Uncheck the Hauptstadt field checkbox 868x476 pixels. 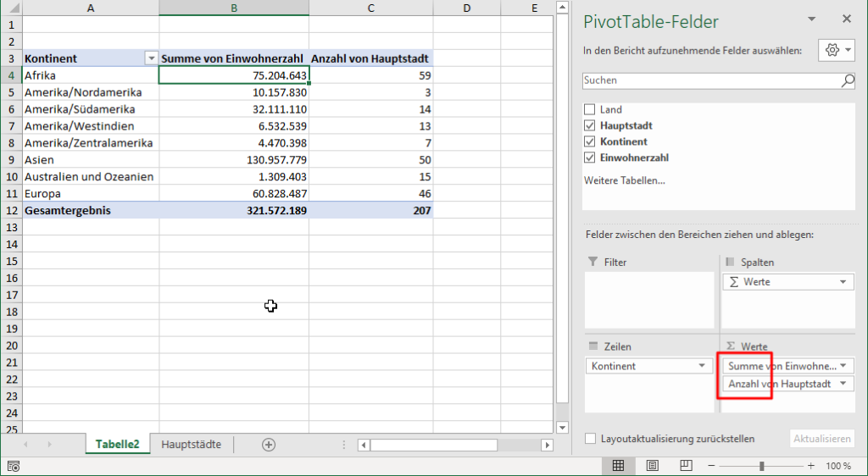590,125
